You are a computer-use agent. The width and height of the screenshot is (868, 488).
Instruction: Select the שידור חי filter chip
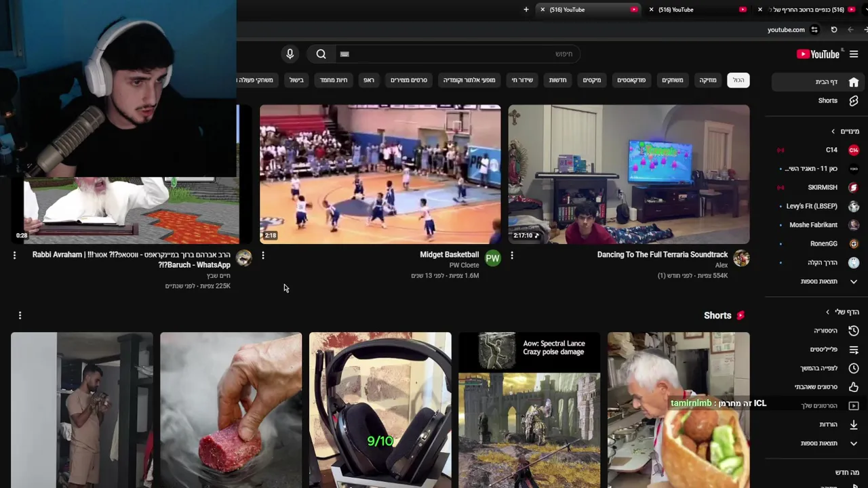(522, 80)
